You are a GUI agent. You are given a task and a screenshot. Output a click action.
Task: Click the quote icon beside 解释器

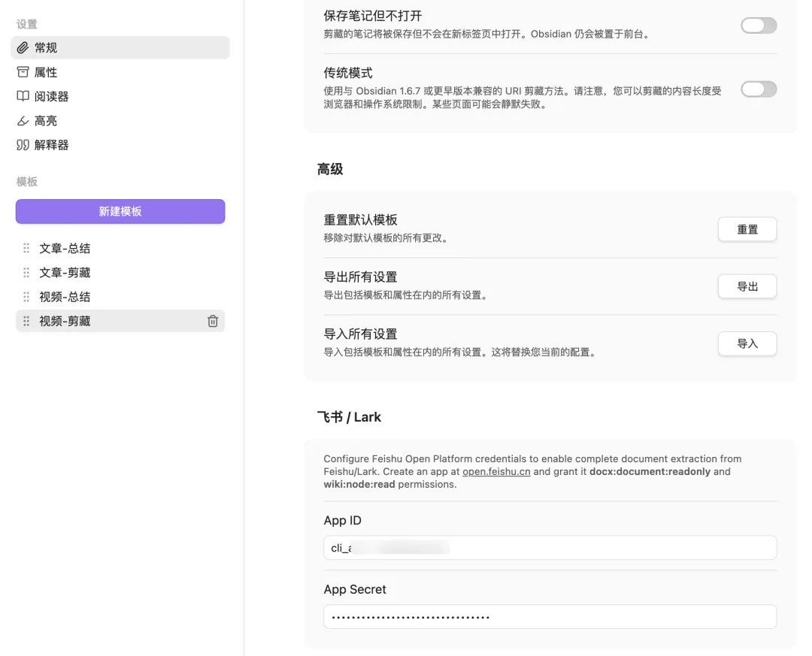tap(23, 145)
